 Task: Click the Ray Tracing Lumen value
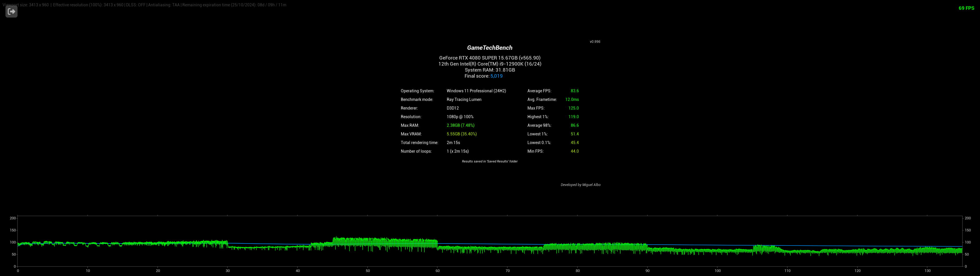pos(464,99)
